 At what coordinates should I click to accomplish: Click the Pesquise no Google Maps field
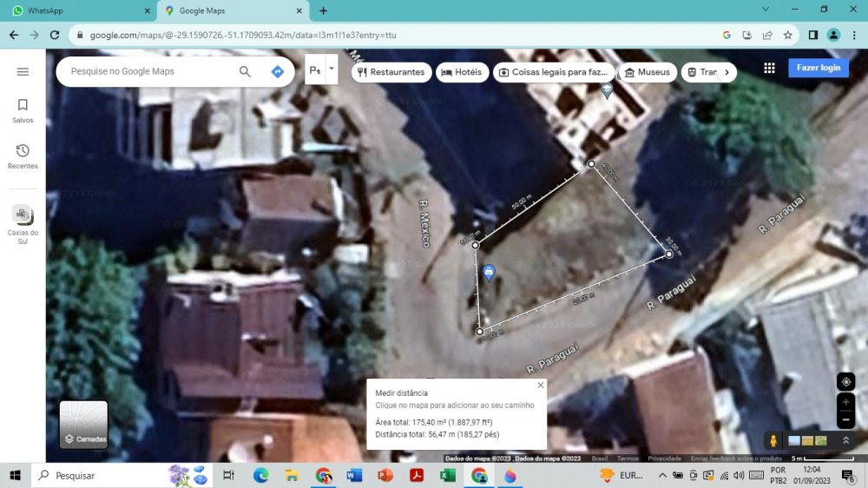tap(148, 72)
